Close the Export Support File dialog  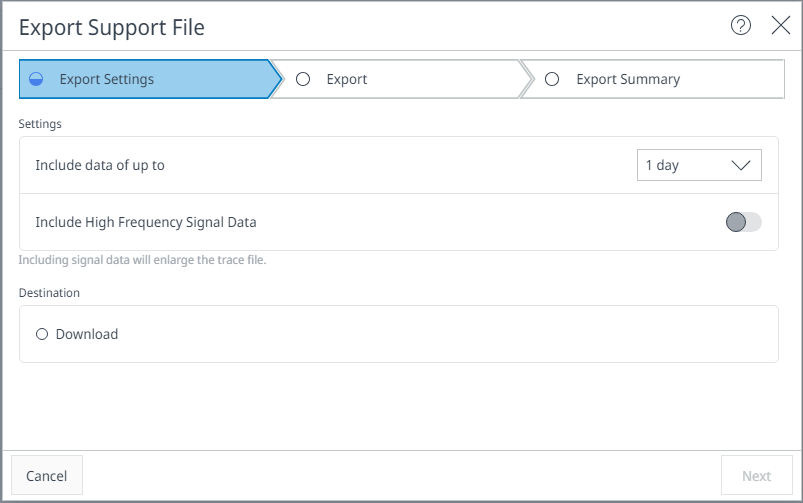pyautogui.click(x=781, y=26)
